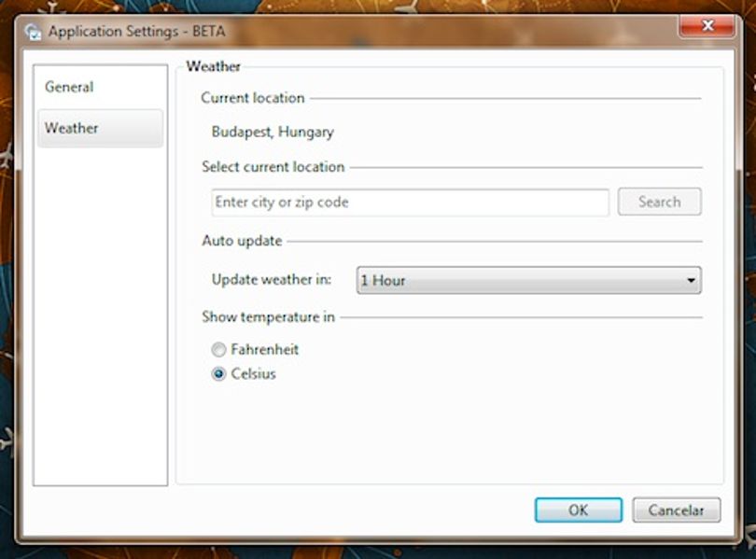
Task: Select the Weather section in sidebar
Action: (x=100, y=128)
